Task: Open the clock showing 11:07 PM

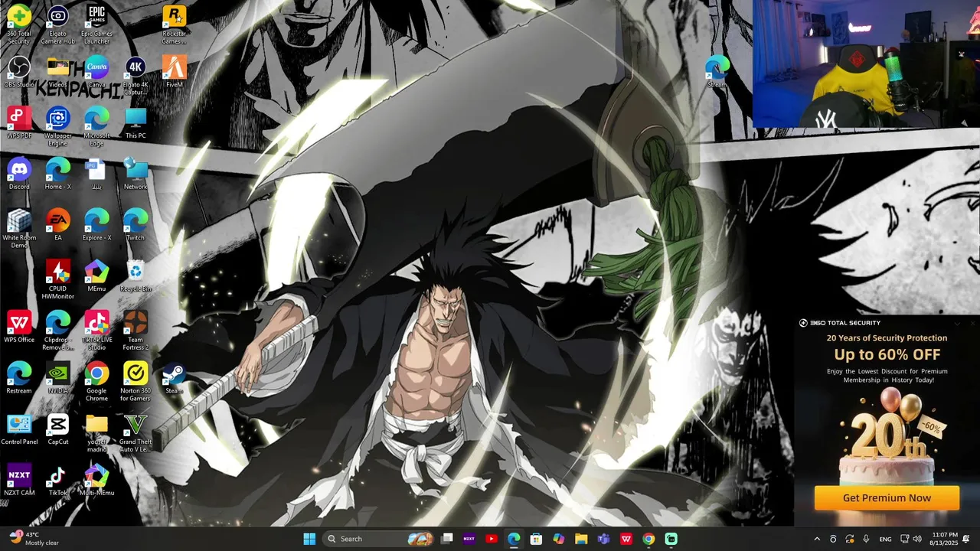Action: coord(945,539)
